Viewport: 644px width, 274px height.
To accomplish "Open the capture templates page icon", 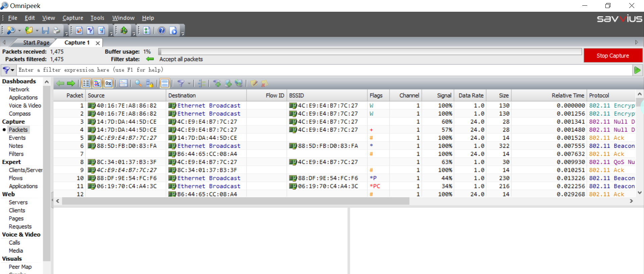I will (x=79, y=31).
